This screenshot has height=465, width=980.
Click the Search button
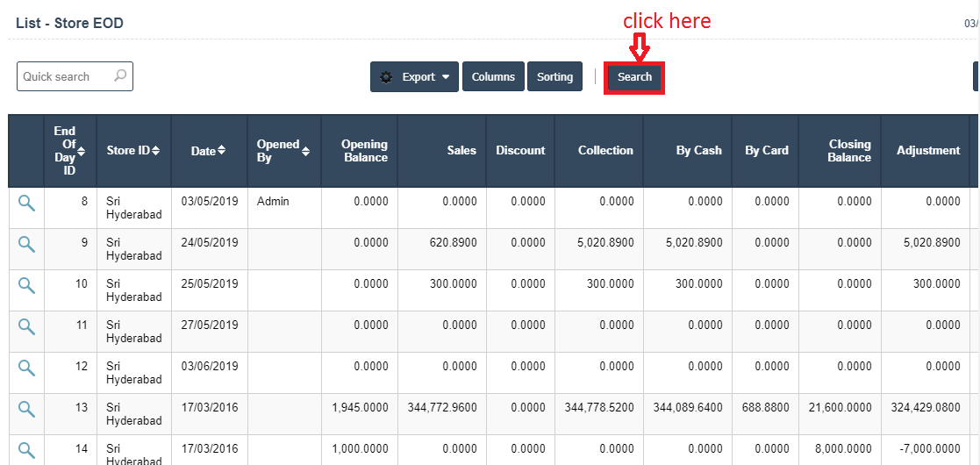634,77
